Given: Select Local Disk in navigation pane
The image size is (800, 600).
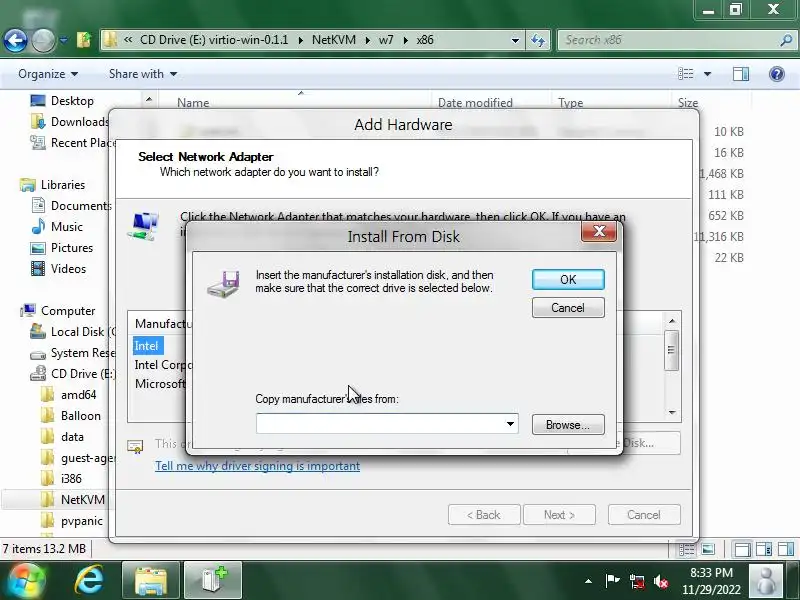Looking at the screenshot, I should pyautogui.click(x=72, y=332).
